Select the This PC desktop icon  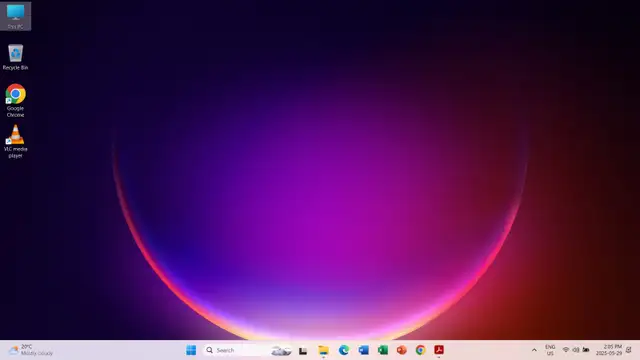pos(16,16)
